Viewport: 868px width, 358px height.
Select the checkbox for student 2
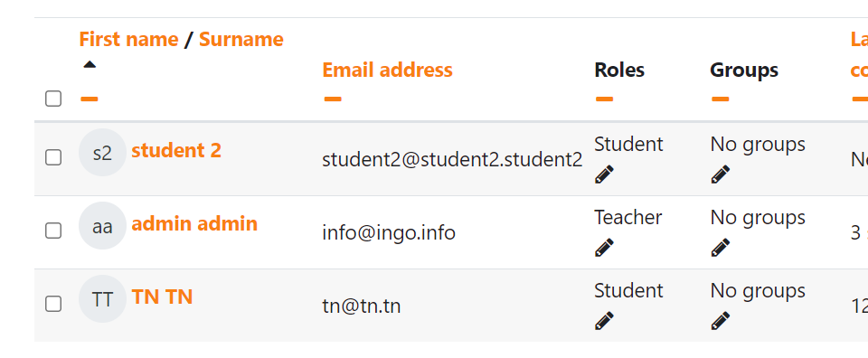click(x=53, y=157)
